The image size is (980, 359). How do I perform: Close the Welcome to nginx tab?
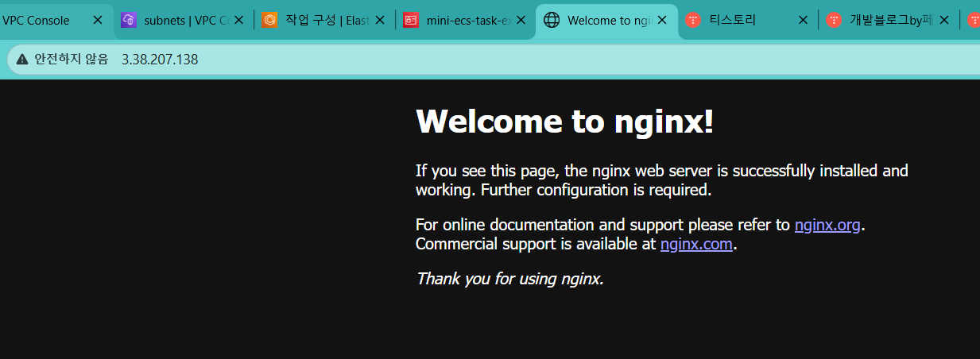tap(661, 21)
